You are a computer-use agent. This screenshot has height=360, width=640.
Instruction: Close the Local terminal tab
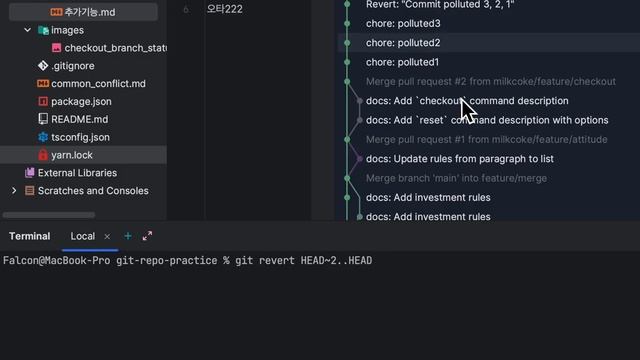point(107,236)
